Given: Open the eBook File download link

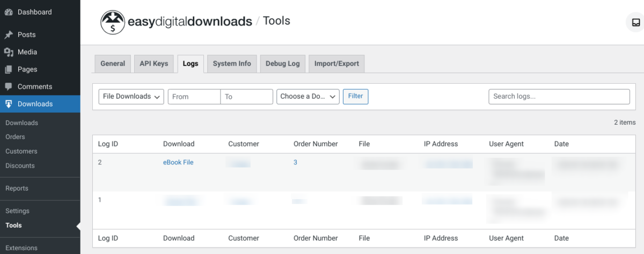Looking at the screenshot, I should pos(178,162).
